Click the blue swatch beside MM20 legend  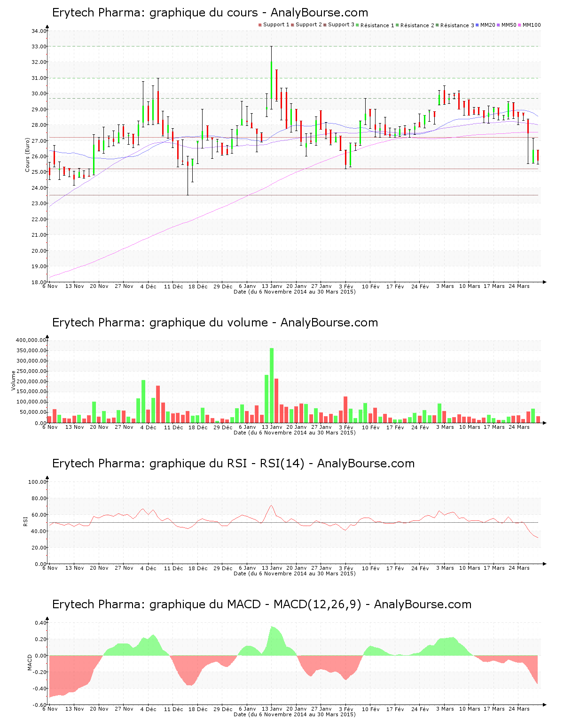coord(478,25)
